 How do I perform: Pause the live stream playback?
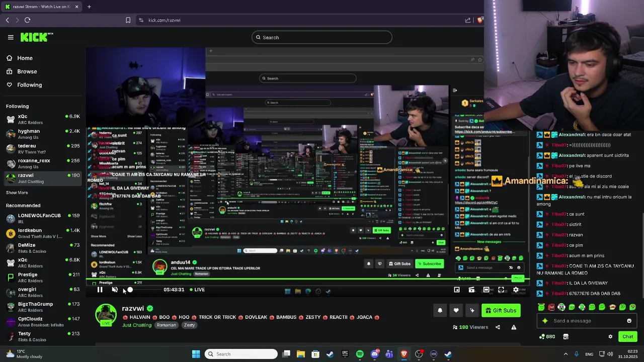pos(100,290)
